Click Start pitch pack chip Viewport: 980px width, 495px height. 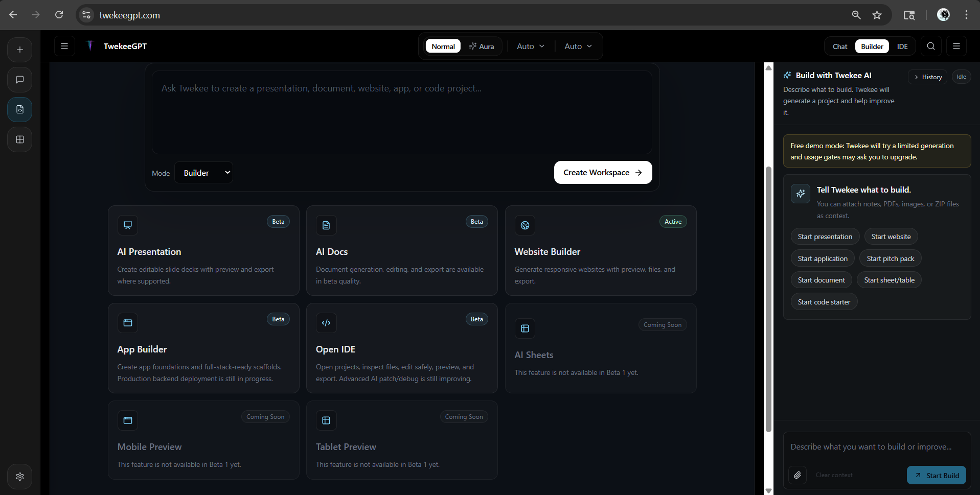891,258
